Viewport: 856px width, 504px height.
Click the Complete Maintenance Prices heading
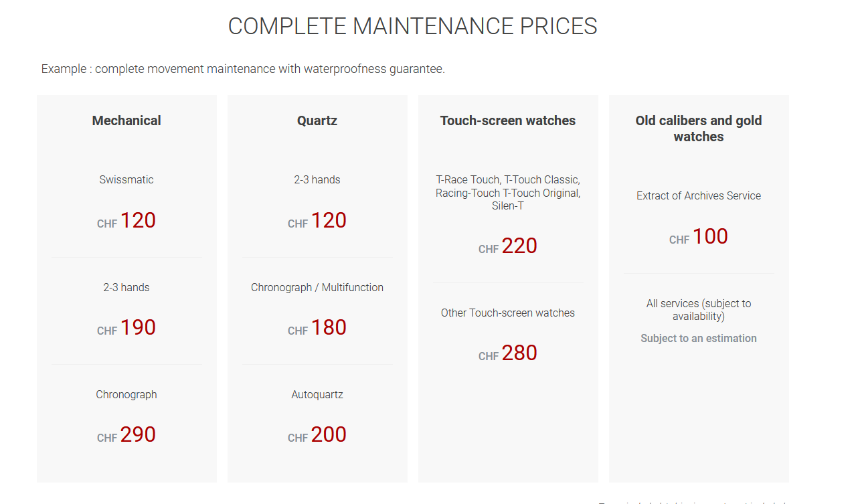412,26
